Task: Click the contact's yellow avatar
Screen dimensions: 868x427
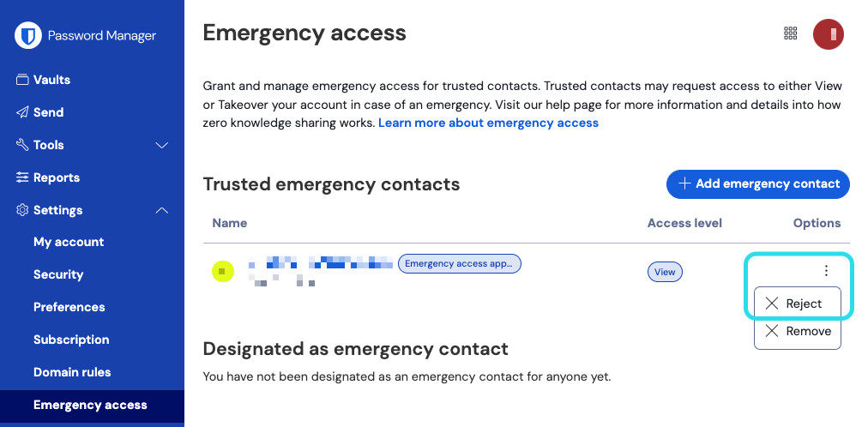Action: click(x=223, y=272)
